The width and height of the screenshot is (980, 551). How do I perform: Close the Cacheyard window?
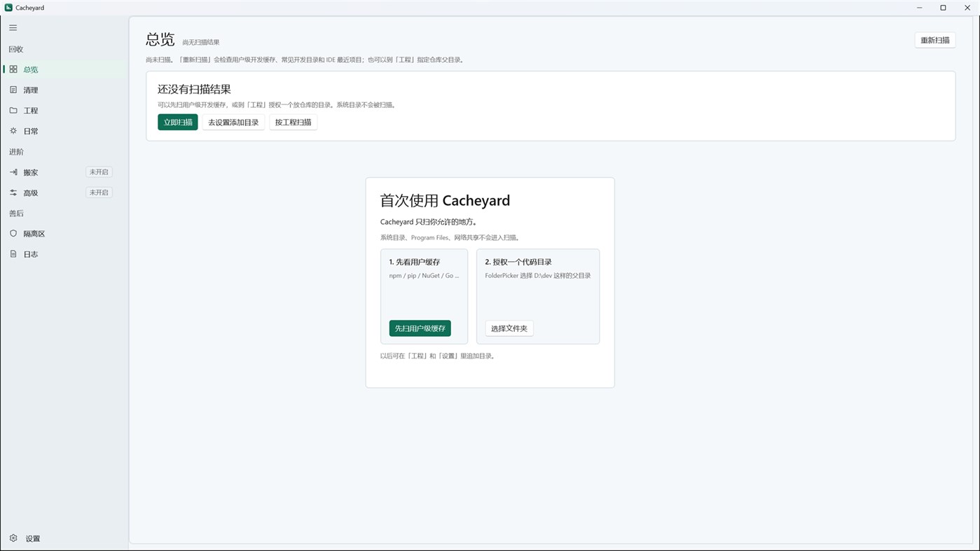967,8
